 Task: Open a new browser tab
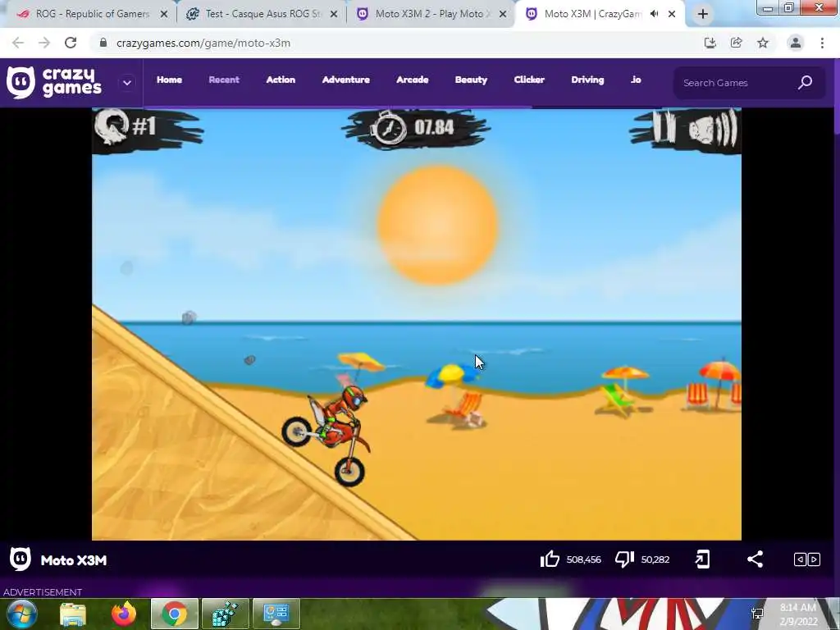tap(703, 14)
